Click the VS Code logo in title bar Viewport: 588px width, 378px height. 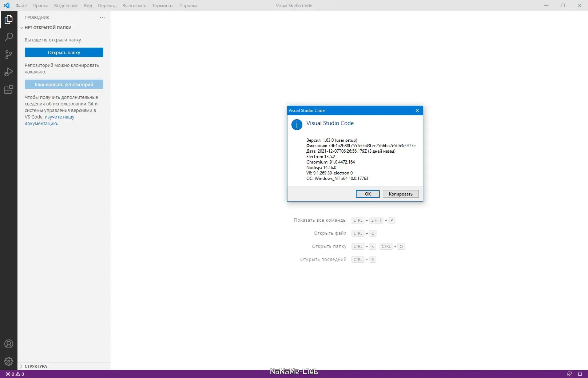coord(7,5)
